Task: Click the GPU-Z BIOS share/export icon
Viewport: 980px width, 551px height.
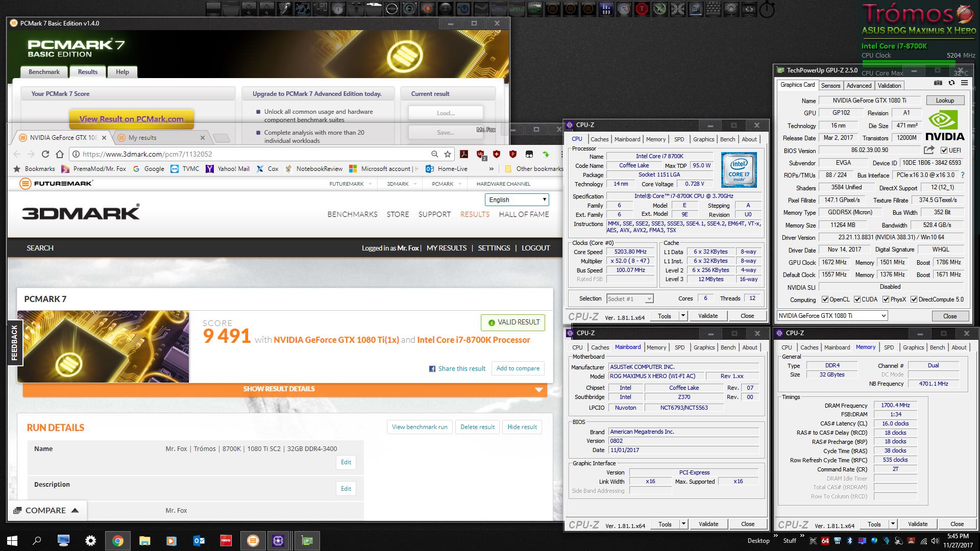Action: click(929, 150)
